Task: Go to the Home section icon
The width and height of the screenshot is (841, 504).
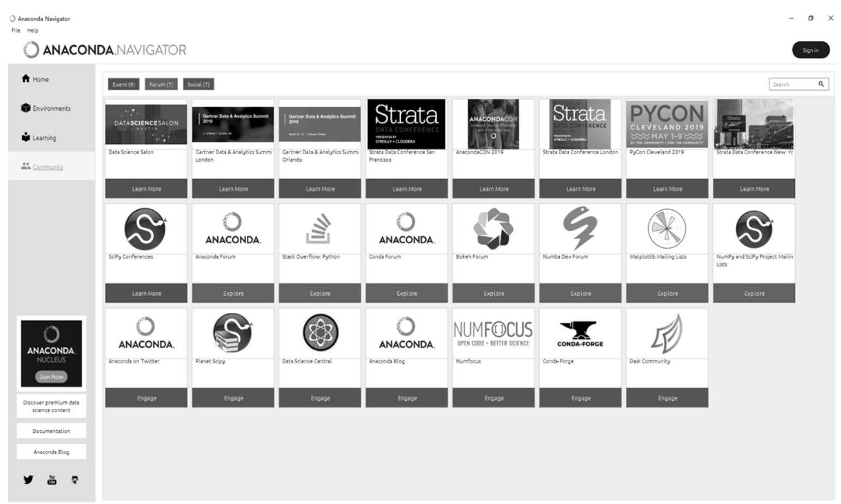Action: [26, 79]
